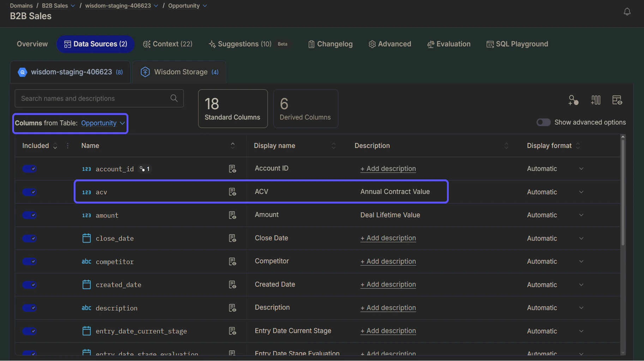Toggle inclusion of account_id column
The height and width of the screenshot is (361, 644).
click(x=29, y=169)
